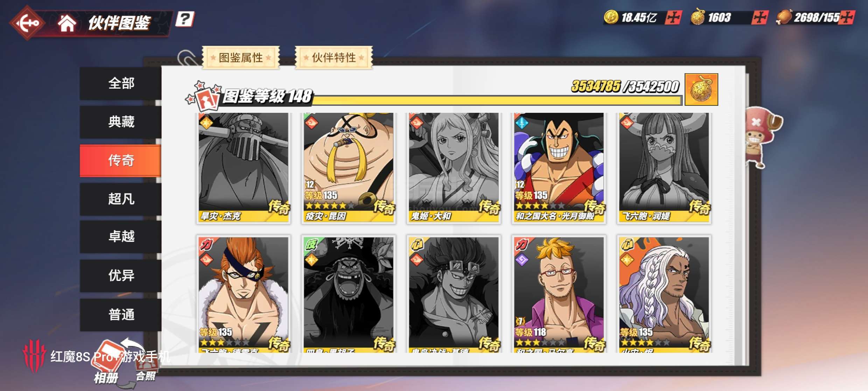Choose the 超凡 rarity filter
The height and width of the screenshot is (391, 868).
point(121,199)
